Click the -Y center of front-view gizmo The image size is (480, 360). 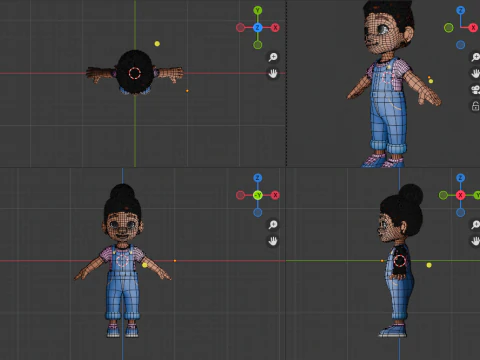257,195
